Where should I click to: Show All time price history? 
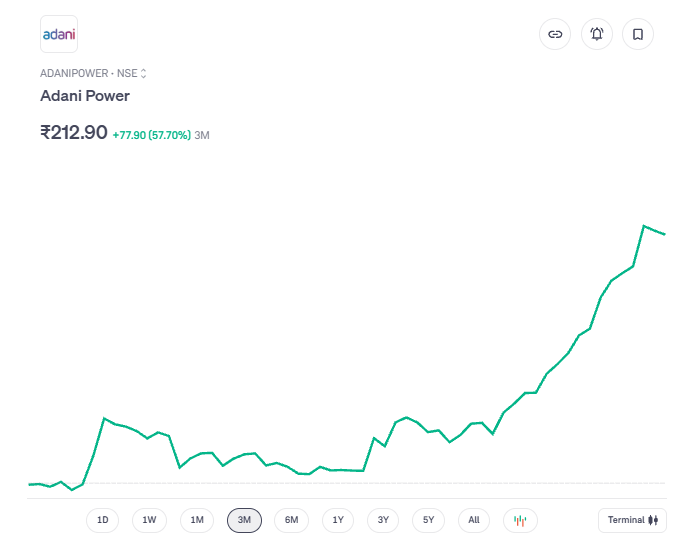point(474,520)
